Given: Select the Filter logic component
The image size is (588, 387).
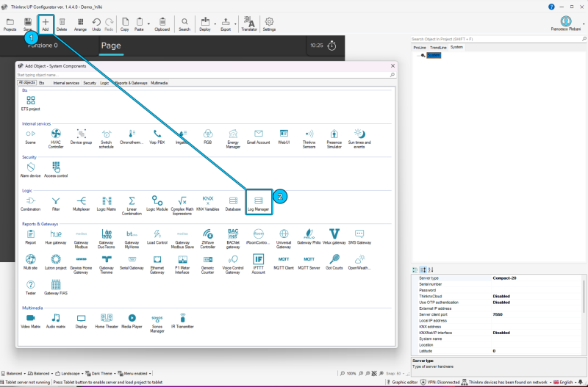Looking at the screenshot, I should 56,204.
